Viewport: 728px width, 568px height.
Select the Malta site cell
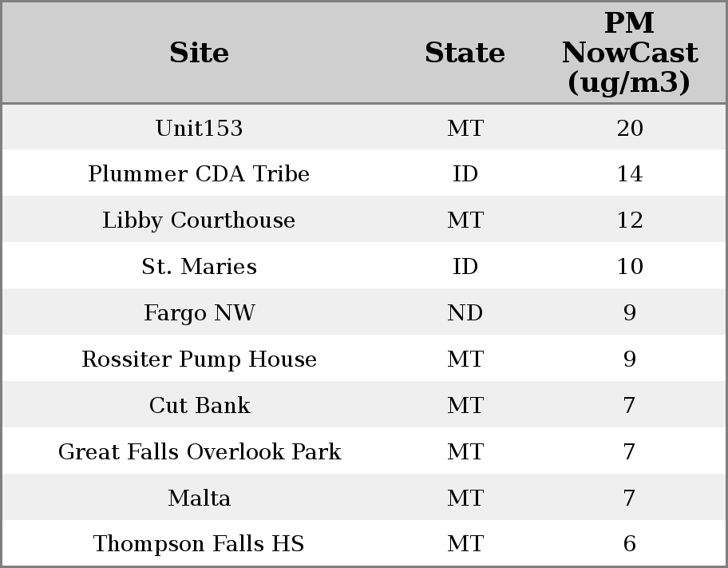[x=199, y=498]
